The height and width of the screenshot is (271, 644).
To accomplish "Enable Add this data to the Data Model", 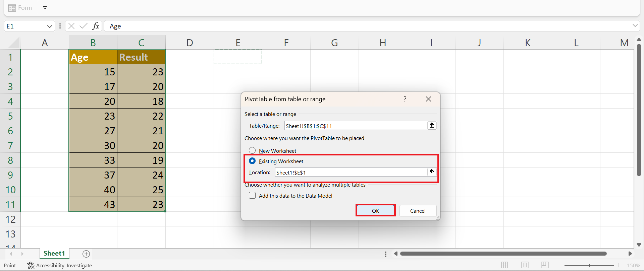I will 252,196.
